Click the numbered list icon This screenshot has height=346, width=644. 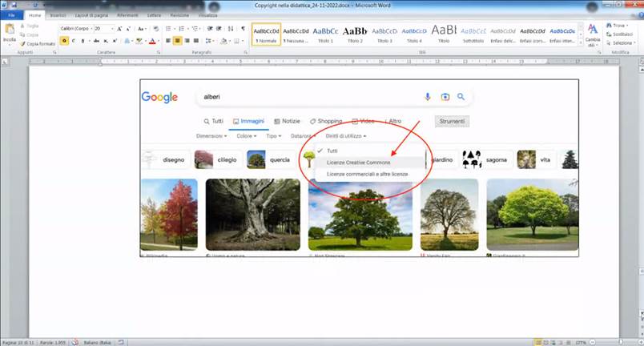(182, 29)
